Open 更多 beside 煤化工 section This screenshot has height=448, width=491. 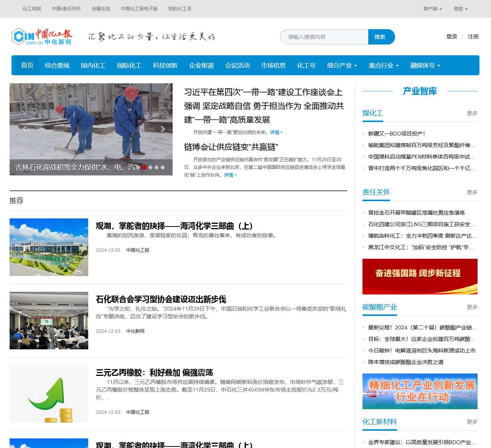472,113
